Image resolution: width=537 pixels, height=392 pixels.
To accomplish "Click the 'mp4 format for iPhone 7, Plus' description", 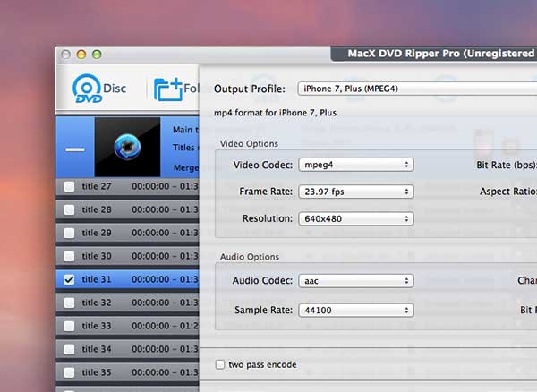I will click(275, 113).
